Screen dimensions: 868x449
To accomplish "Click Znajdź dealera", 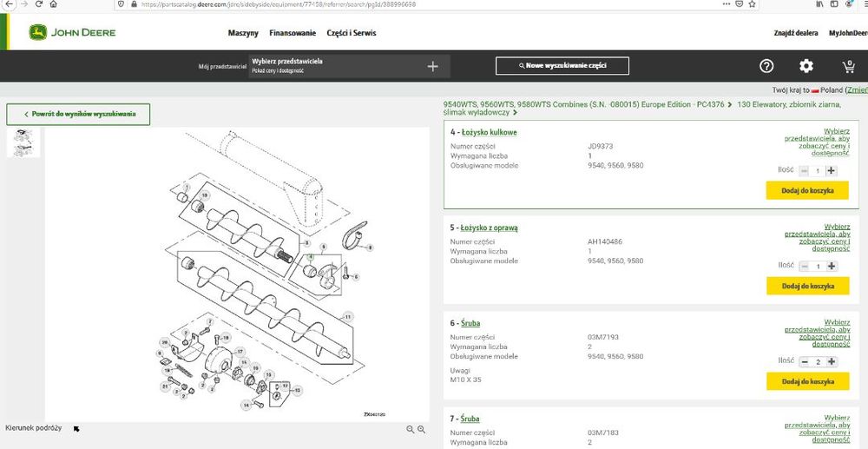I will point(795,33).
